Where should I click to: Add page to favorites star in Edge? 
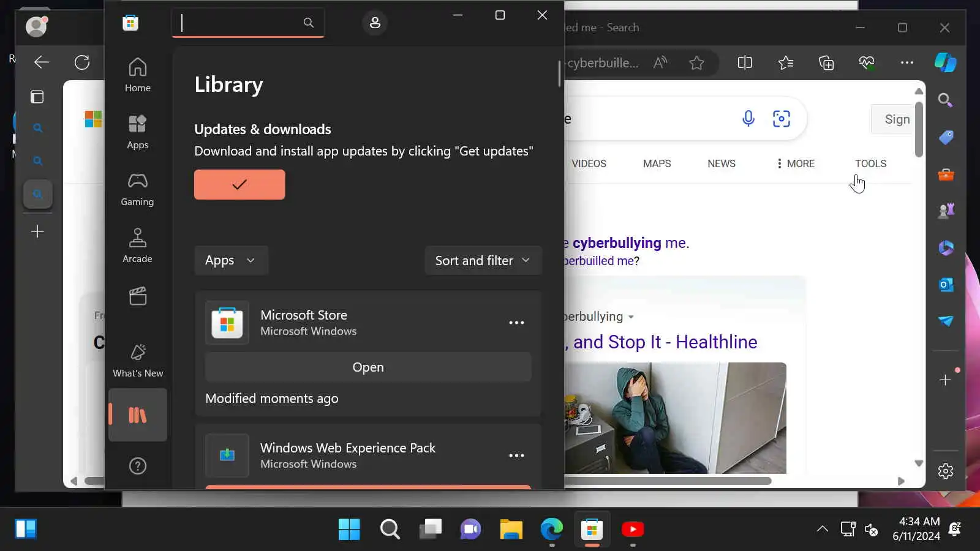[x=696, y=62]
